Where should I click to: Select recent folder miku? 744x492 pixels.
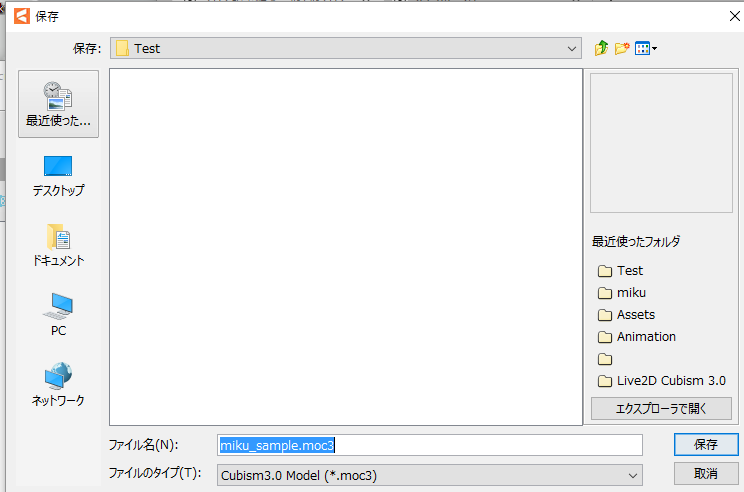pos(622,293)
